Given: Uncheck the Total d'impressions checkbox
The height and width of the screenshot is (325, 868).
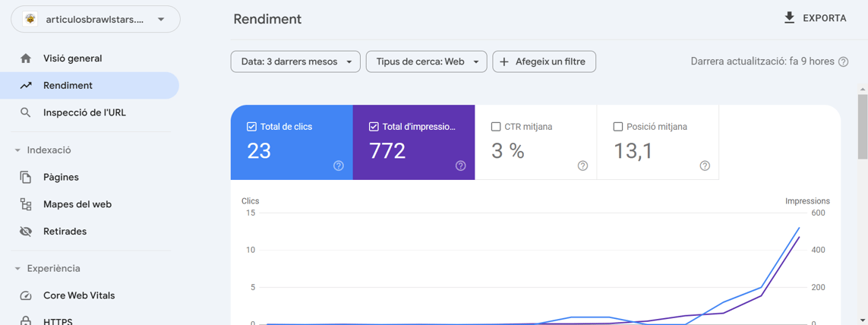Looking at the screenshot, I should click(373, 127).
